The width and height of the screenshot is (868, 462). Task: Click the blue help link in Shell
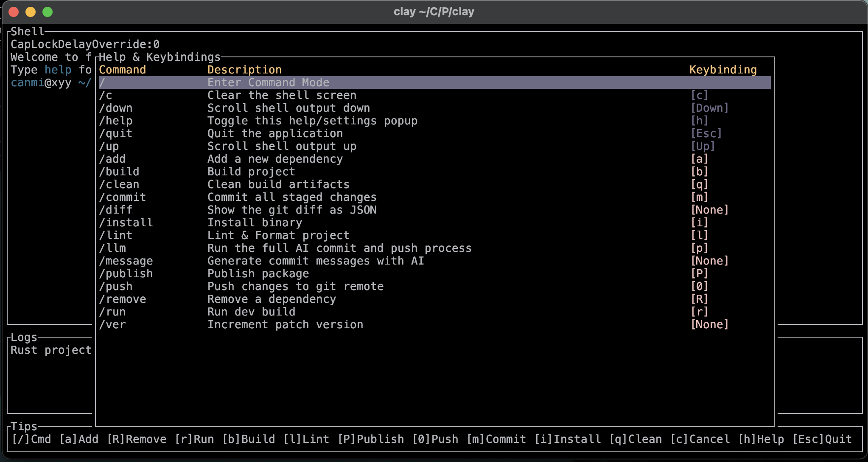58,70
